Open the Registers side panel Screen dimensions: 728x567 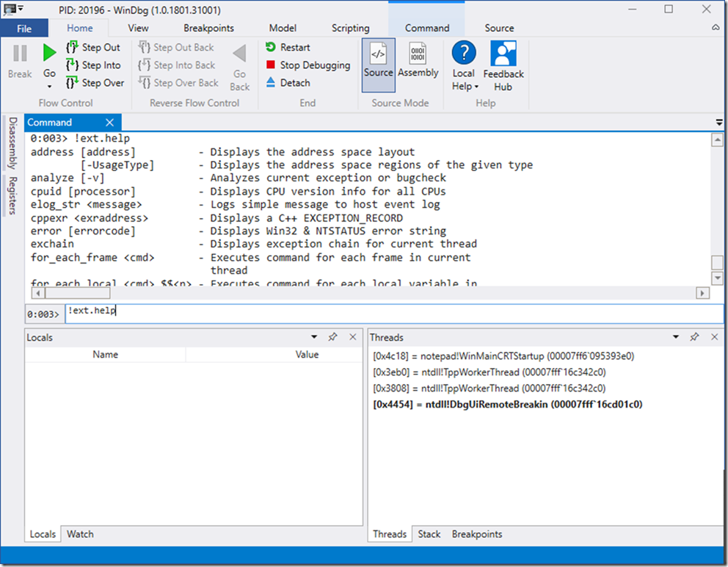(x=12, y=195)
